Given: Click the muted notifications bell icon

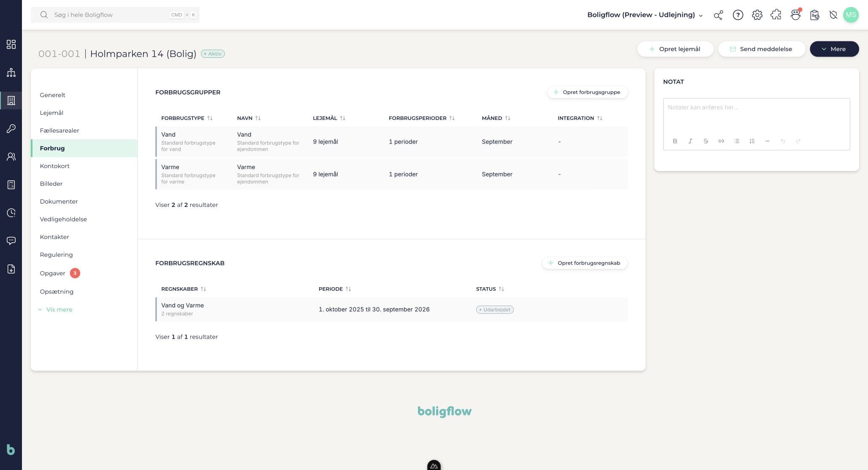Looking at the screenshot, I should [833, 15].
